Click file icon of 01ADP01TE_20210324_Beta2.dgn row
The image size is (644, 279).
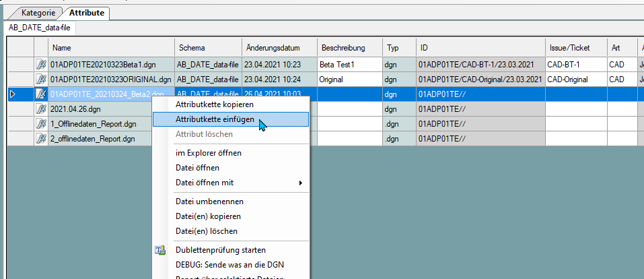point(41,94)
